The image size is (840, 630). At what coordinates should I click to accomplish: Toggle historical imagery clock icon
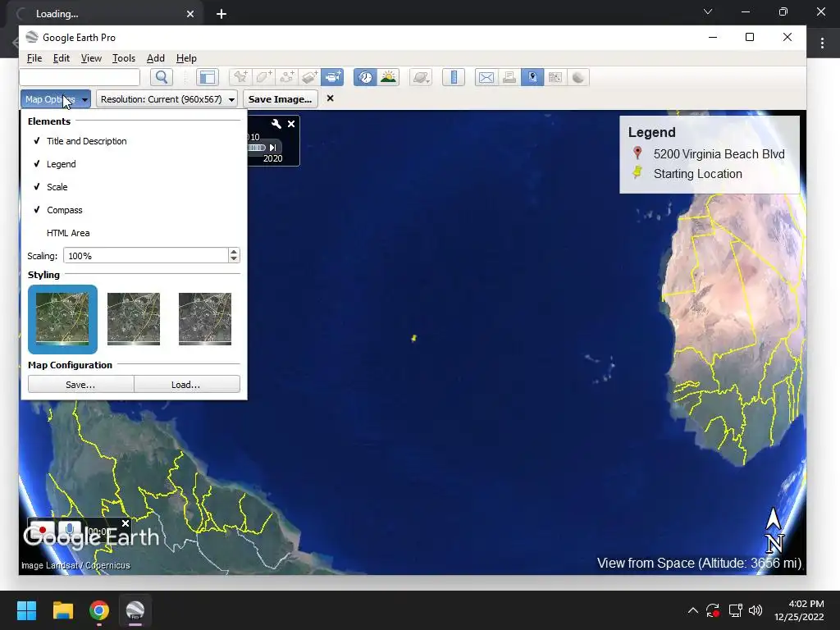pyautogui.click(x=365, y=77)
